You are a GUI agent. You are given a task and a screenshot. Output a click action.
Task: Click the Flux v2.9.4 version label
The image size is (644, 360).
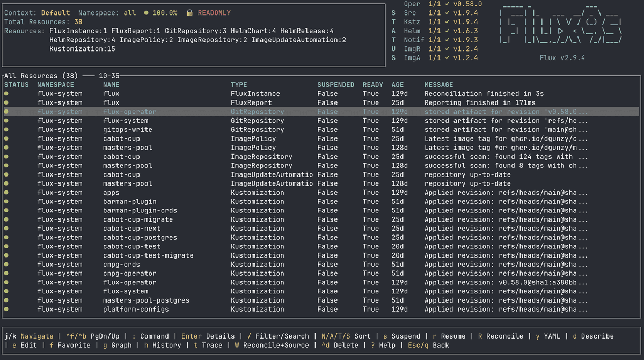(562, 57)
